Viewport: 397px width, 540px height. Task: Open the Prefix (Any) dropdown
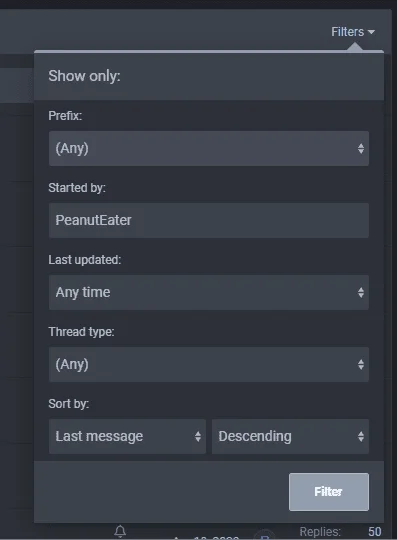(x=209, y=148)
